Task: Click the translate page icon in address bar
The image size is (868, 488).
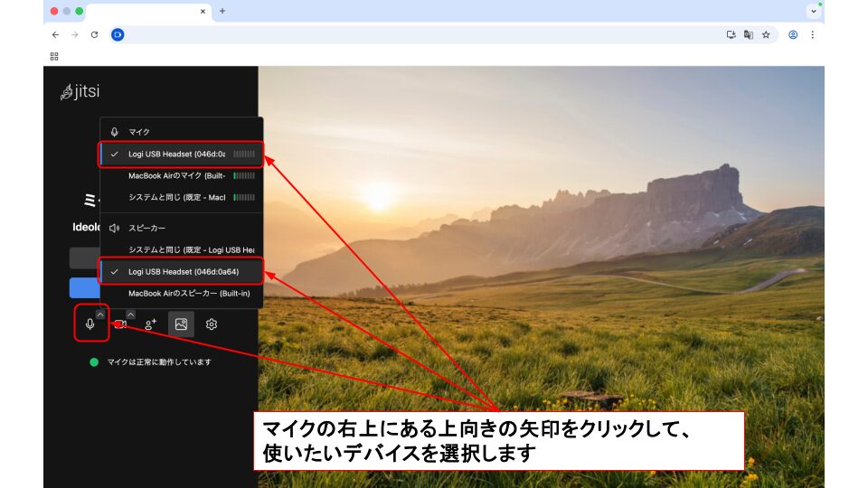Action: pos(749,34)
